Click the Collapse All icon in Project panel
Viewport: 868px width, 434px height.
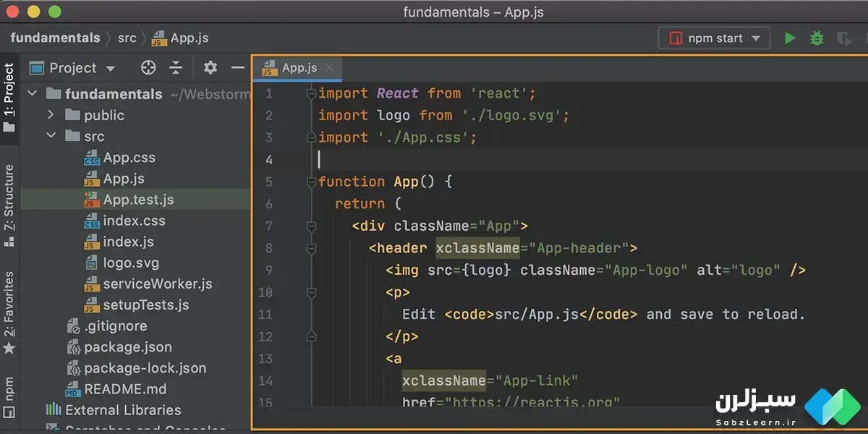(x=176, y=68)
